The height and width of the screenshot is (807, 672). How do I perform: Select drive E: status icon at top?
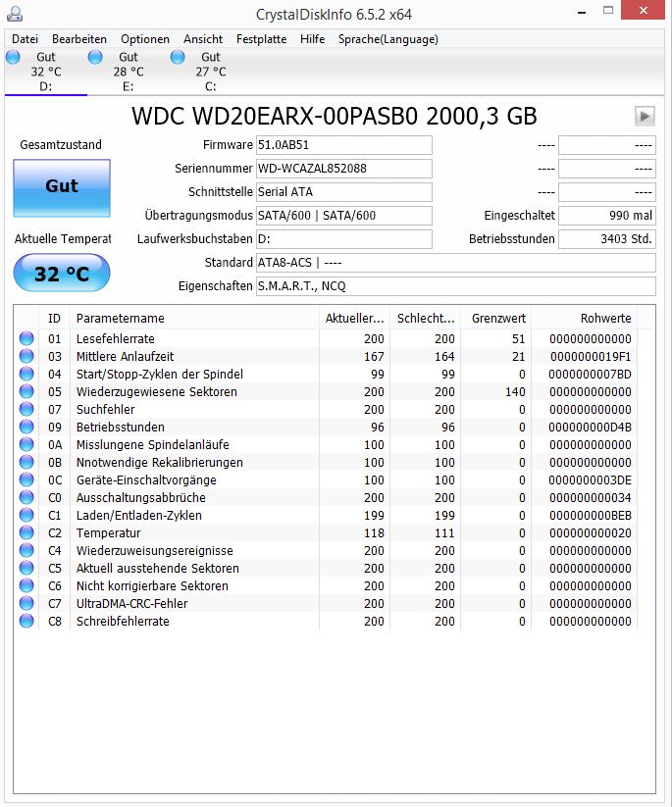(x=95, y=57)
